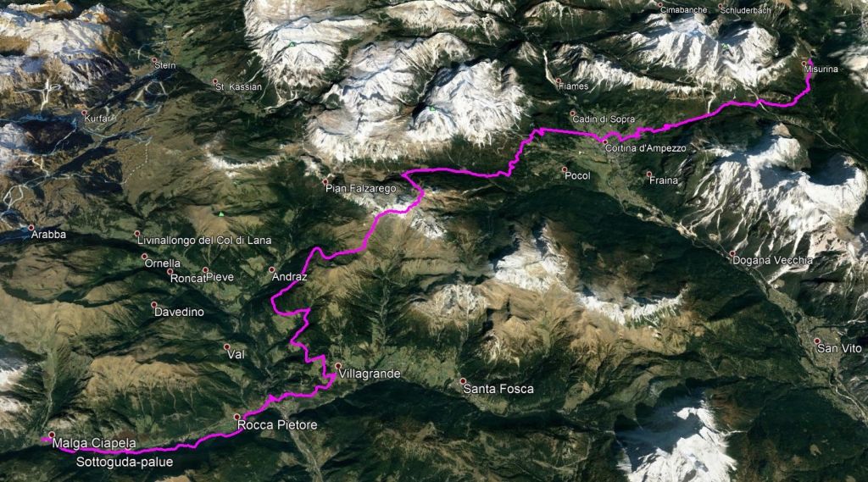Click the Villagrande placemark
This screenshot has height=482, width=868.
[338, 366]
